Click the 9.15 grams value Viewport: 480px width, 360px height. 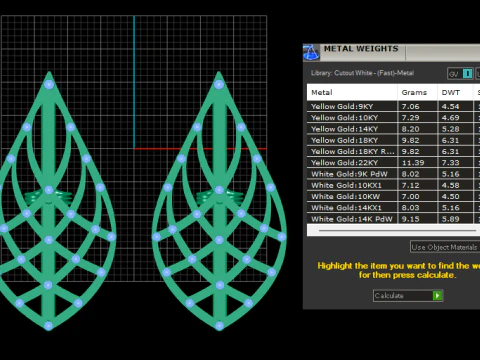click(x=410, y=219)
